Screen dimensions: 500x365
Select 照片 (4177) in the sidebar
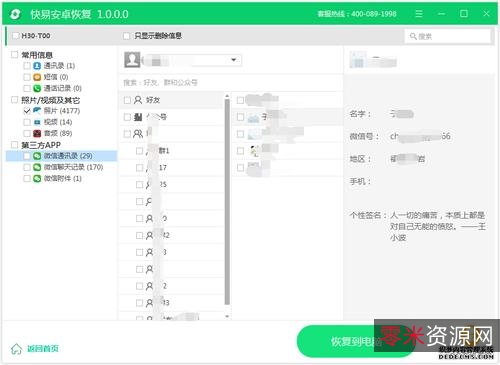(x=62, y=111)
